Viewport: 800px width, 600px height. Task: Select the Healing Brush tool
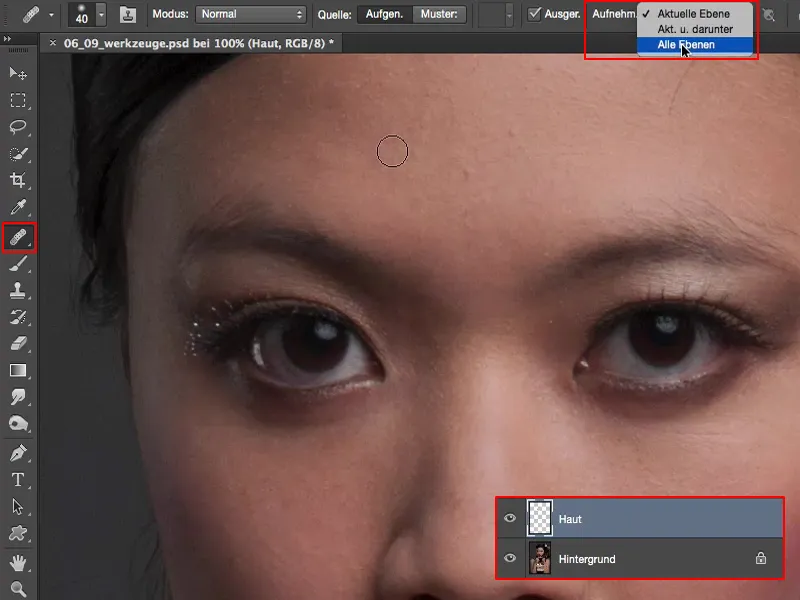(x=18, y=237)
